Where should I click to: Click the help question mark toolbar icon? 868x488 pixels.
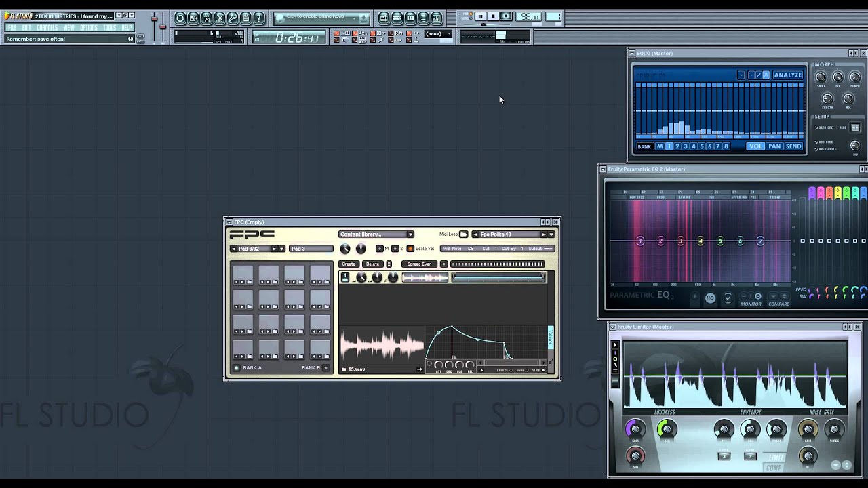pyautogui.click(x=259, y=18)
